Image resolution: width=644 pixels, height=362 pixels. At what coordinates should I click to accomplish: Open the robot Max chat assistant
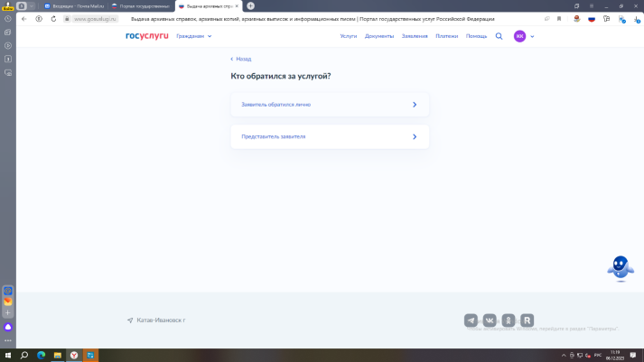619,267
